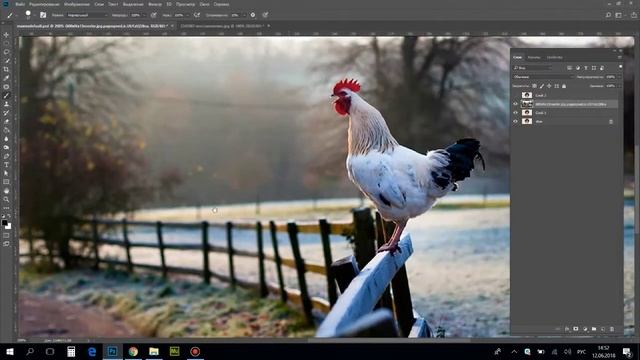
Task: Filter layers by type layers icon
Action: [x=586, y=68]
